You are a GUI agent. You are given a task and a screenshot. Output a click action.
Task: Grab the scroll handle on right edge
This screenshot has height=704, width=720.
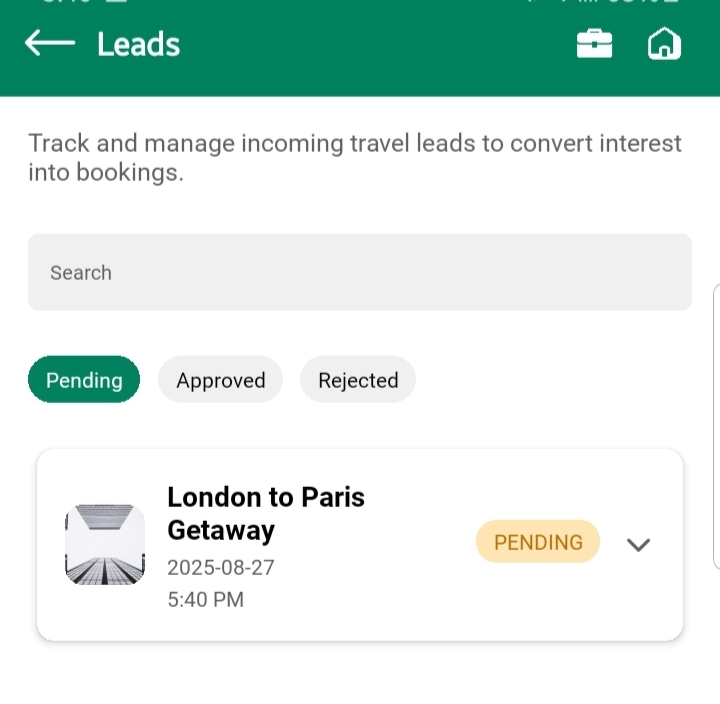(716, 425)
